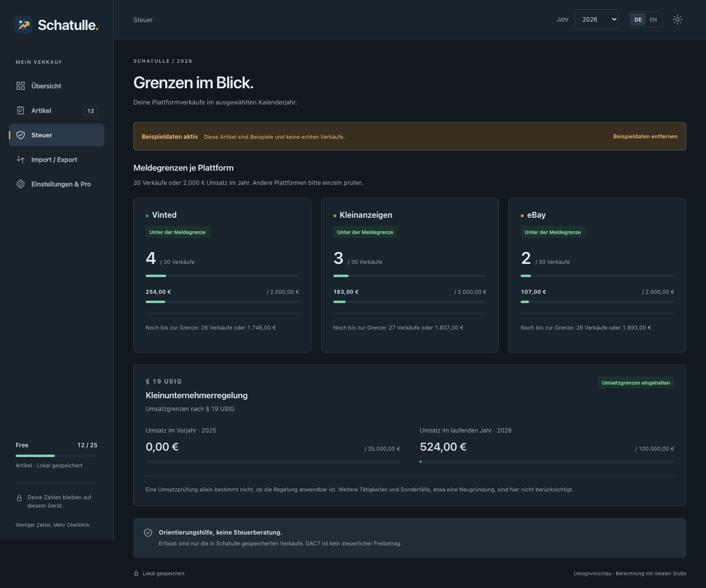Viewport: 706px width, 588px height.
Task: Go to Import / Export page
Action: pyautogui.click(x=56, y=159)
